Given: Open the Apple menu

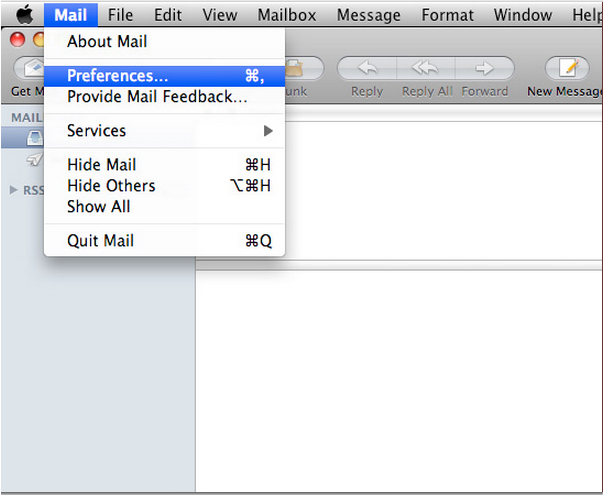Looking at the screenshot, I should pyautogui.click(x=24, y=15).
